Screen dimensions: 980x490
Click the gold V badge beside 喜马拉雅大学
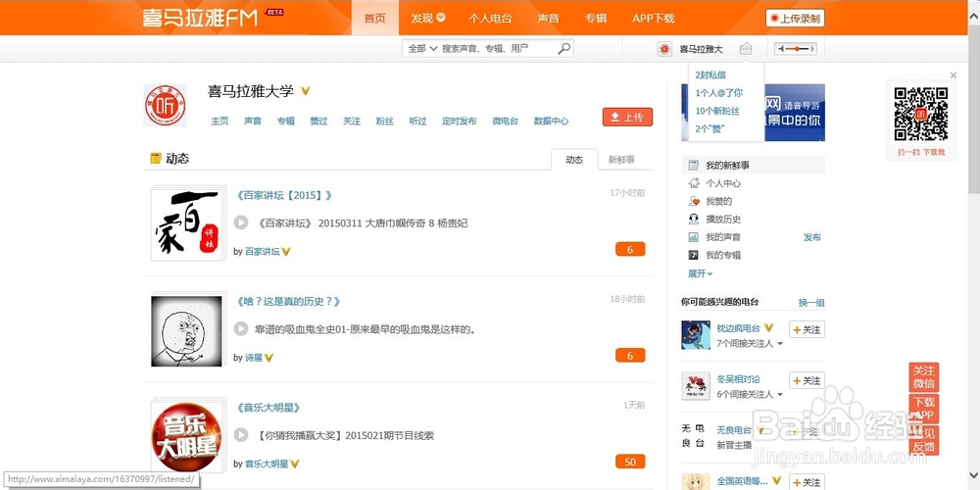coord(305,91)
